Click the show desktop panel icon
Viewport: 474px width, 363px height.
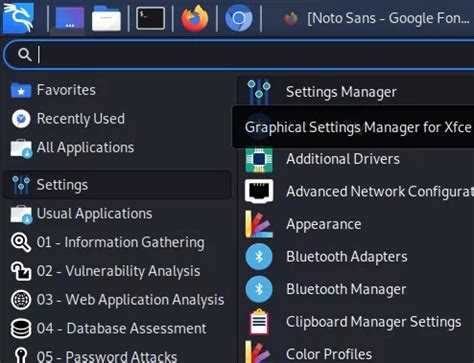point(70,19)
